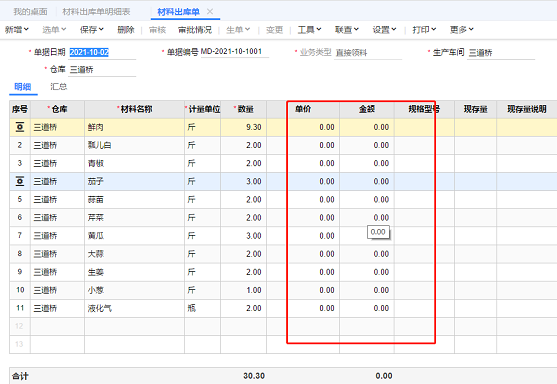Click the 审核 button
557x384 pixels.
pyautogui.click(x=157, y=30)
